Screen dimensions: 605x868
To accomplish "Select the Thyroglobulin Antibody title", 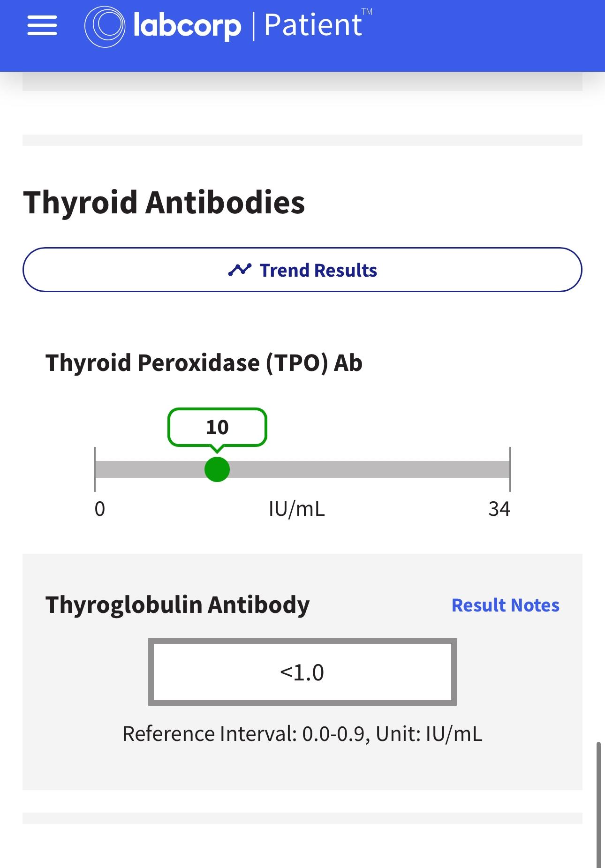I will coord(177,604).
